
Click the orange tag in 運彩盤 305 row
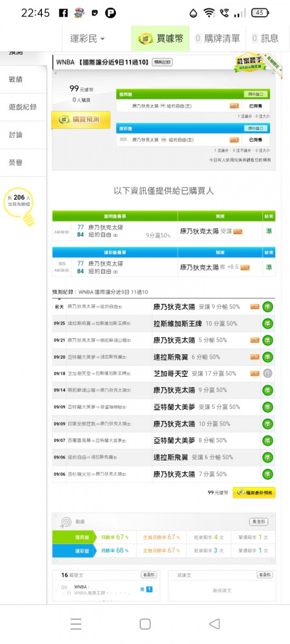tap(234, 140)
